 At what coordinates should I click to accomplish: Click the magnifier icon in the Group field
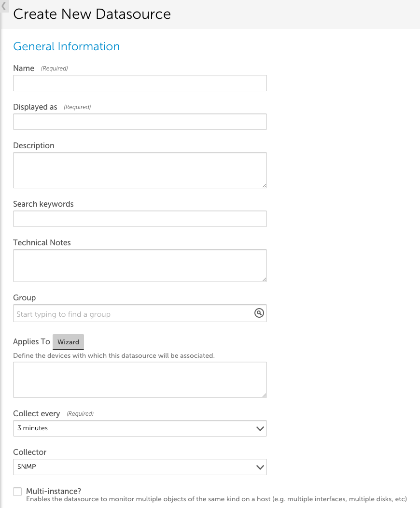tap(259, 313)
